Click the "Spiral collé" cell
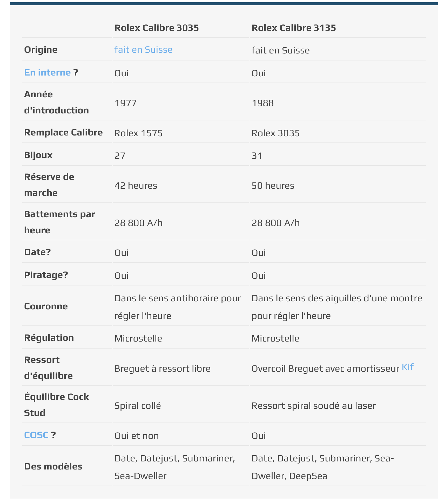 coord(138,406)
